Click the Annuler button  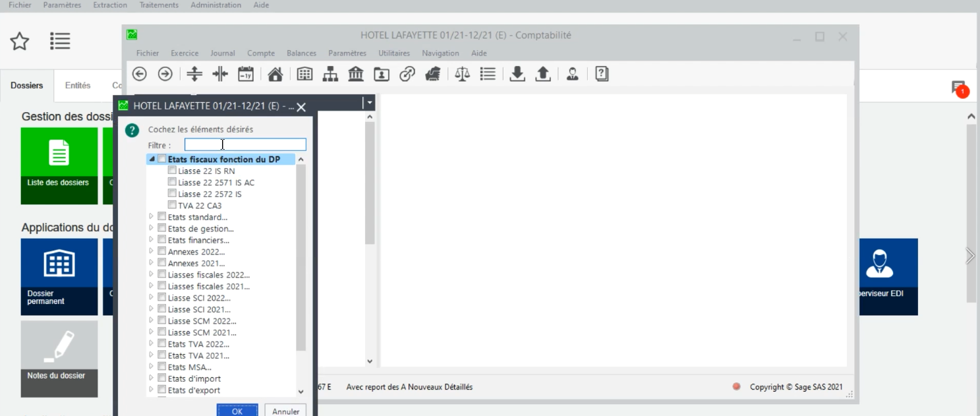click(286, 411)
